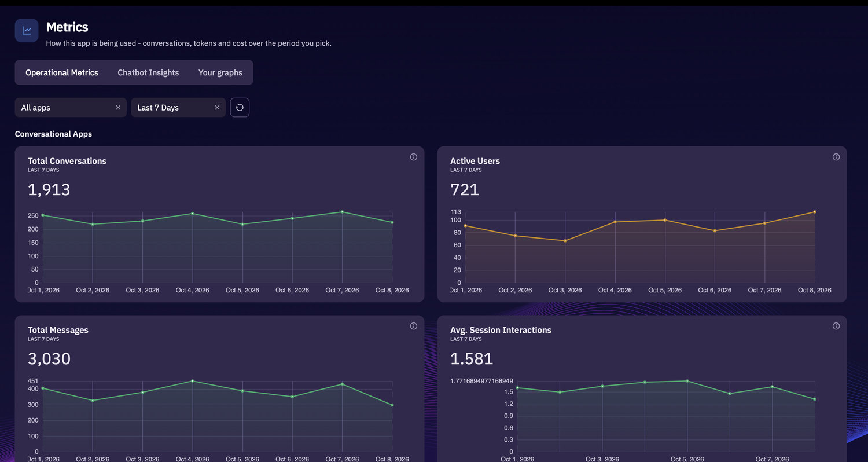This screenshot has width=868, height=462.
Task: Click the Active Users card title
Action: pyautogui.click(x=475, y=161)
